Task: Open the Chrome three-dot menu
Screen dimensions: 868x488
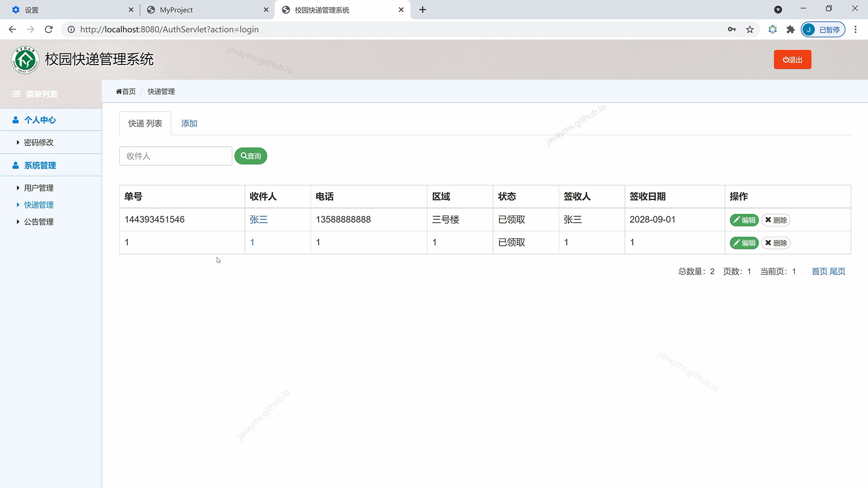Action: (855, 29)
